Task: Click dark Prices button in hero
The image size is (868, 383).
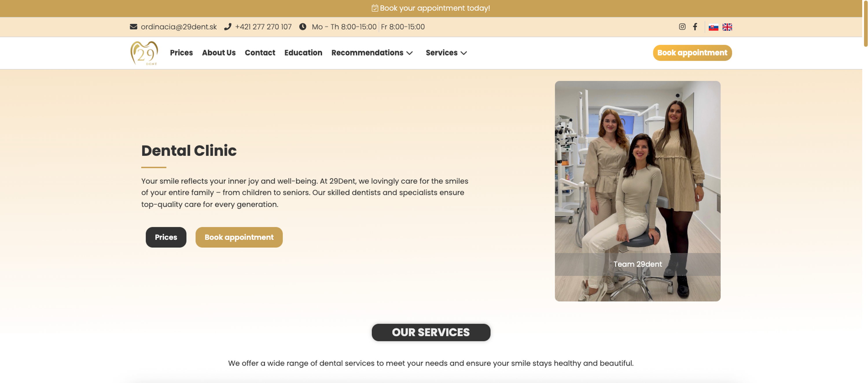Action: coord(166,237)
